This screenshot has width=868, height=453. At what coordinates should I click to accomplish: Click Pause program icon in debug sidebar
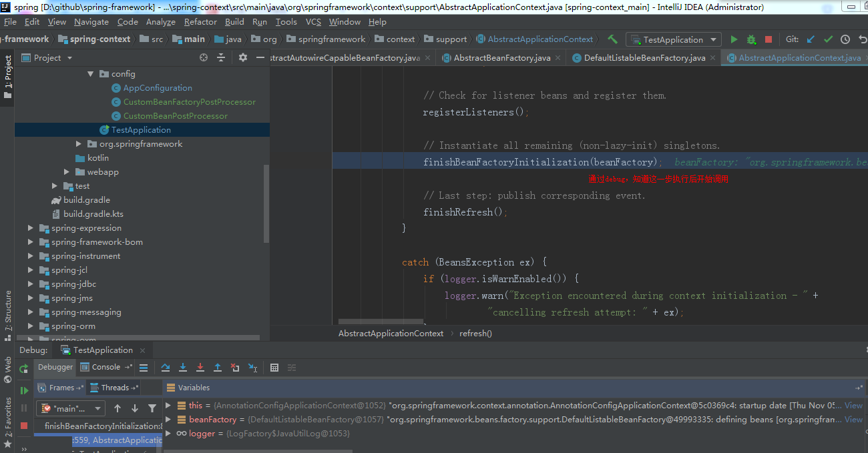(24, 408)
